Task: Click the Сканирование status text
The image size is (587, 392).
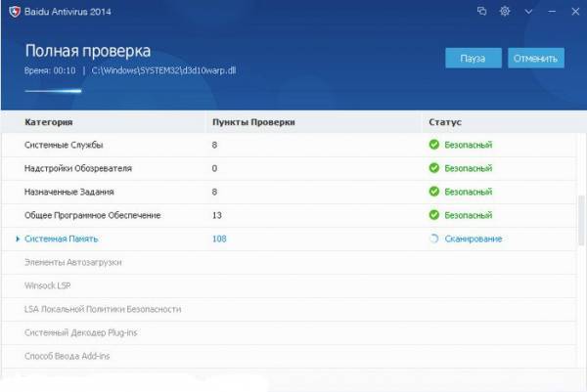Action: (x=474, y=239)
